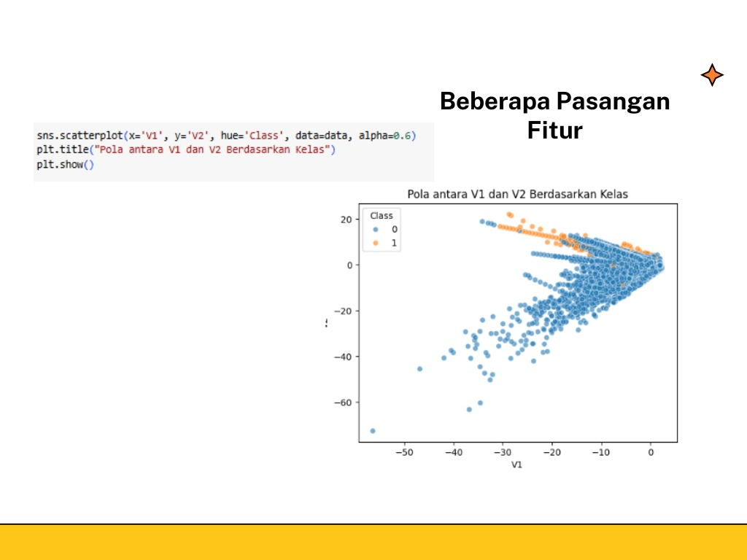747x560 pixels.
Task: Click the -20 tick on y-axis
Action: (x=343, y=311)
